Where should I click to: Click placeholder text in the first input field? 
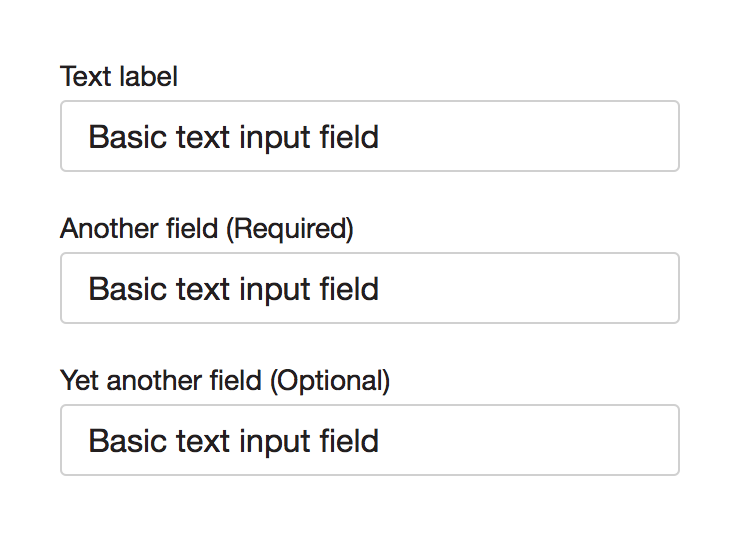click(234, 136)
